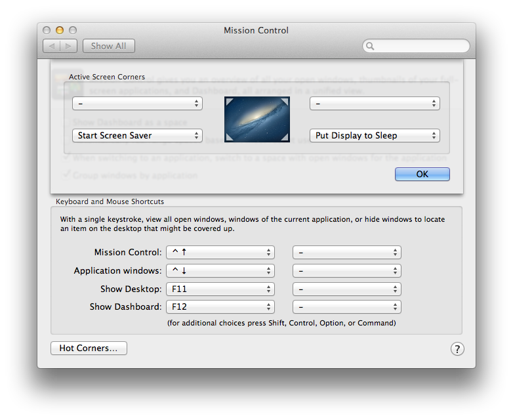Open help with the question mark button

coord(457,349)
